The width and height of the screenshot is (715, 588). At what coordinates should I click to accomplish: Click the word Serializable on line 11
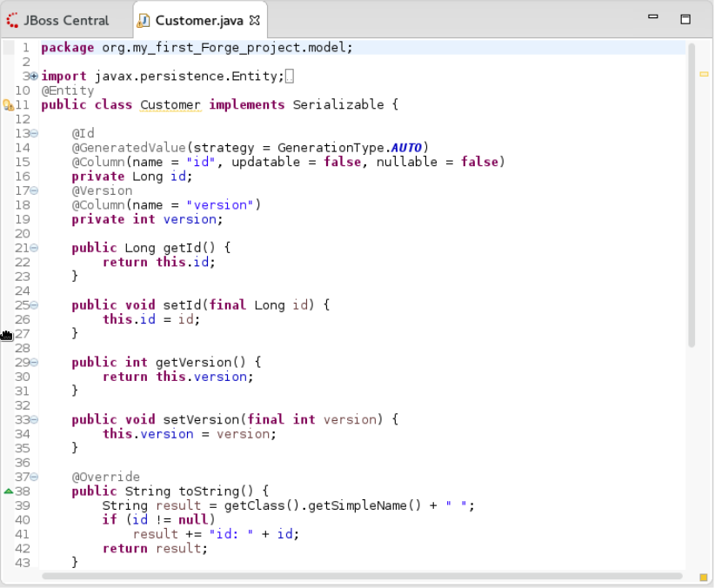pyautogui.click(x=338, y=105)
